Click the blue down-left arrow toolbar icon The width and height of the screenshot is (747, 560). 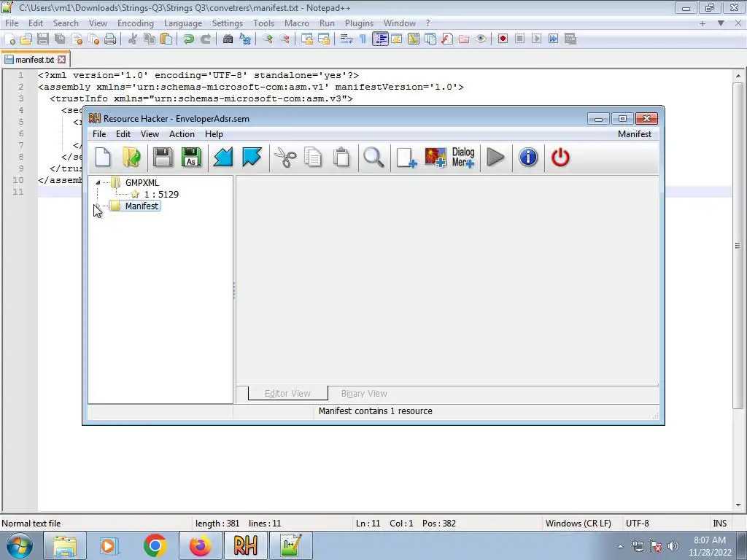pyautogui.click(x=223, y=157)
